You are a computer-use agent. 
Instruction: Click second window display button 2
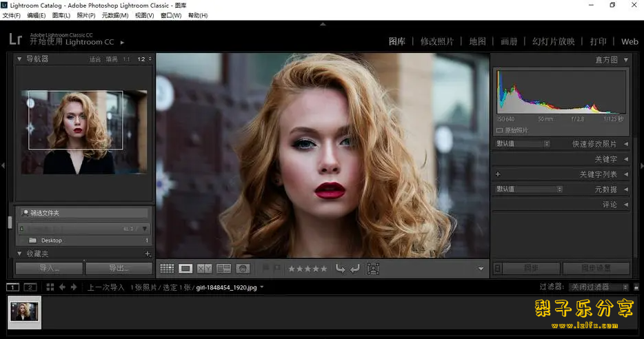(30, 287)
